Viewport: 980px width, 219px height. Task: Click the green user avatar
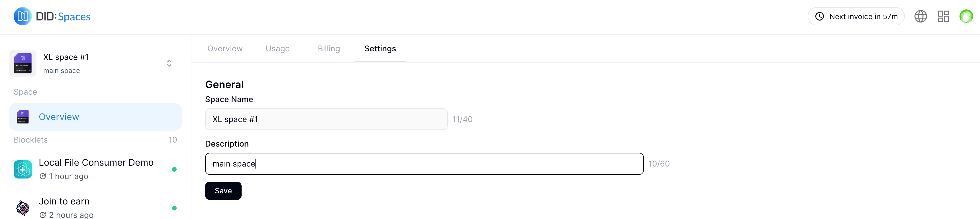(x=966, y=16)
